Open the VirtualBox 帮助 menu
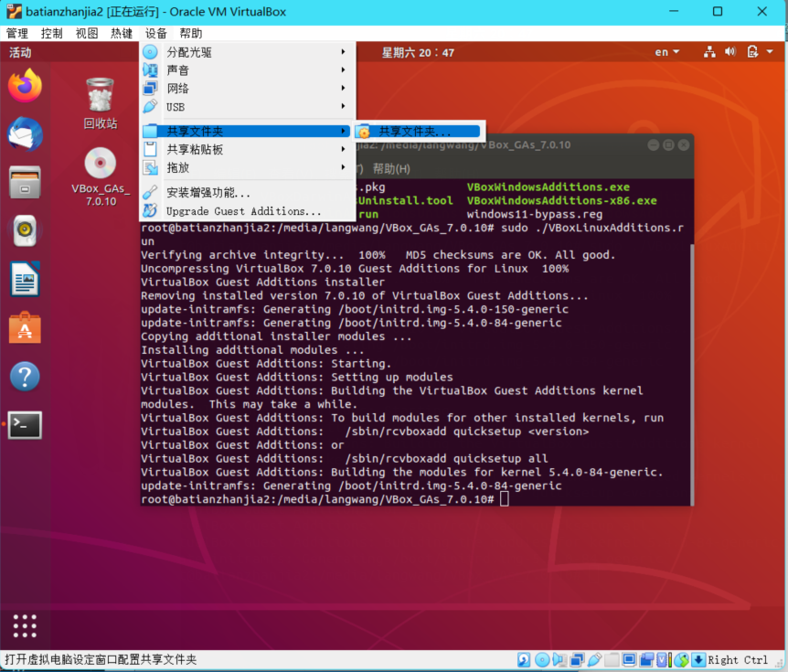This screenshot has width=788, height=672. pyautogui.click(x=191, y=33)
